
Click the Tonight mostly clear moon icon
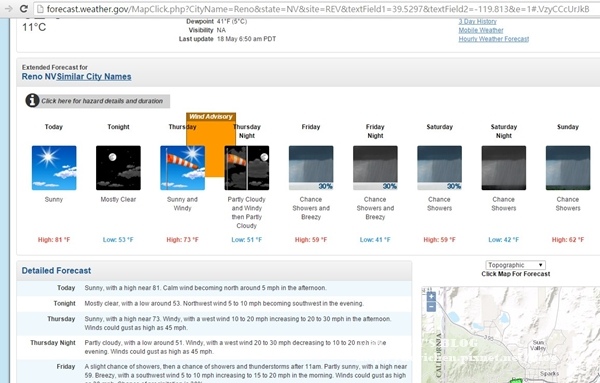118,168
